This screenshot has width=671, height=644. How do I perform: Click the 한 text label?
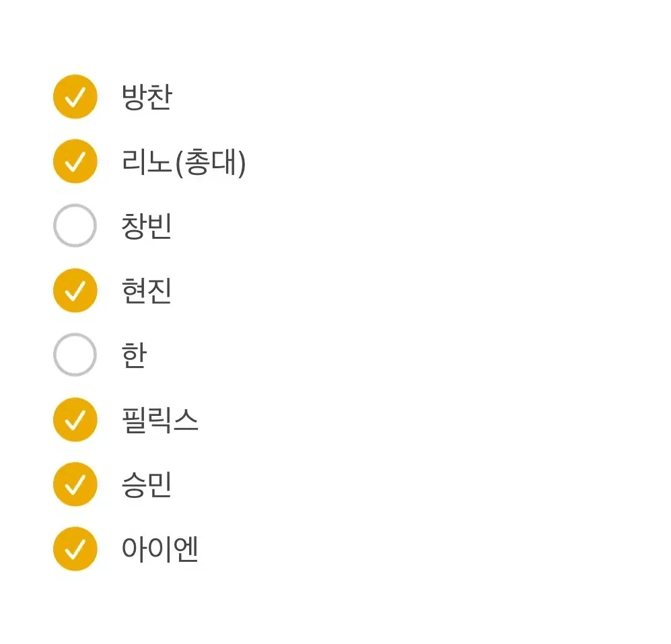[135, 355]
